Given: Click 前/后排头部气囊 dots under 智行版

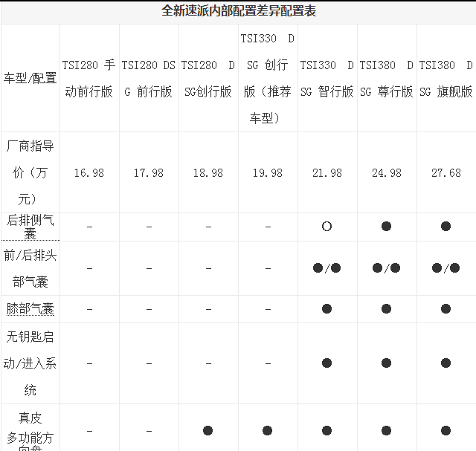Looking at the screenshot, I should [327, 268].
